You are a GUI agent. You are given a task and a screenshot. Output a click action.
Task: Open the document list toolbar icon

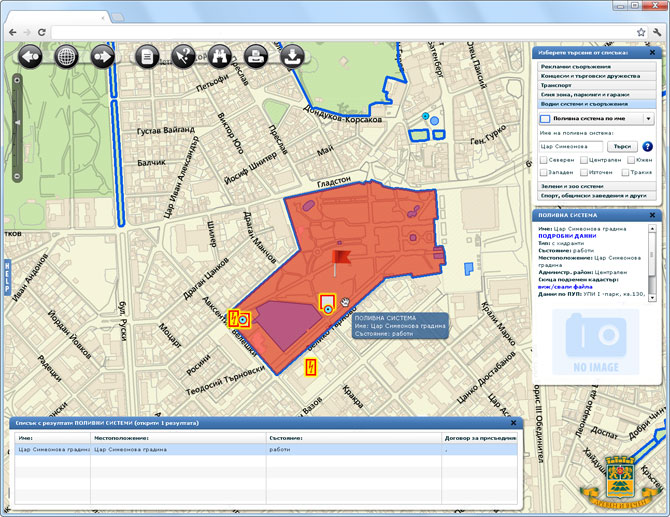(x=147, y=56)
